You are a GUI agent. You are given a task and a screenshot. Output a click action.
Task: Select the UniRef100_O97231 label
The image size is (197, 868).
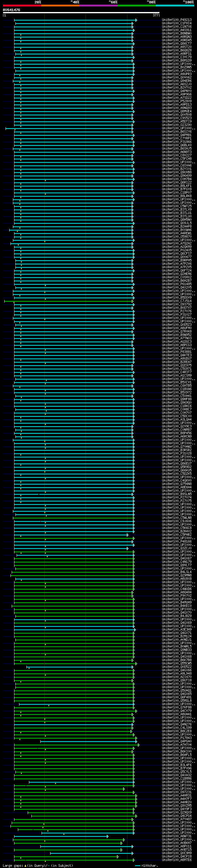177,792
